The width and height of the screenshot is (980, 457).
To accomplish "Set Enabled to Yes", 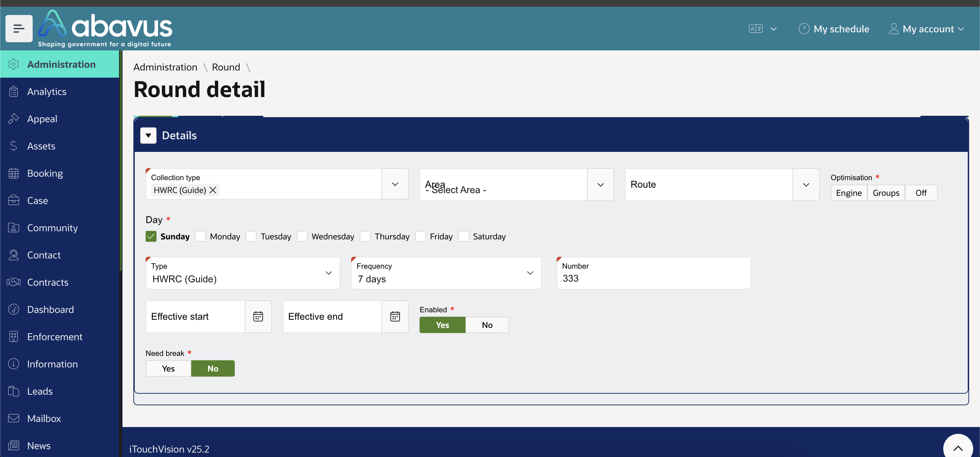I will [x=442, y=325].
